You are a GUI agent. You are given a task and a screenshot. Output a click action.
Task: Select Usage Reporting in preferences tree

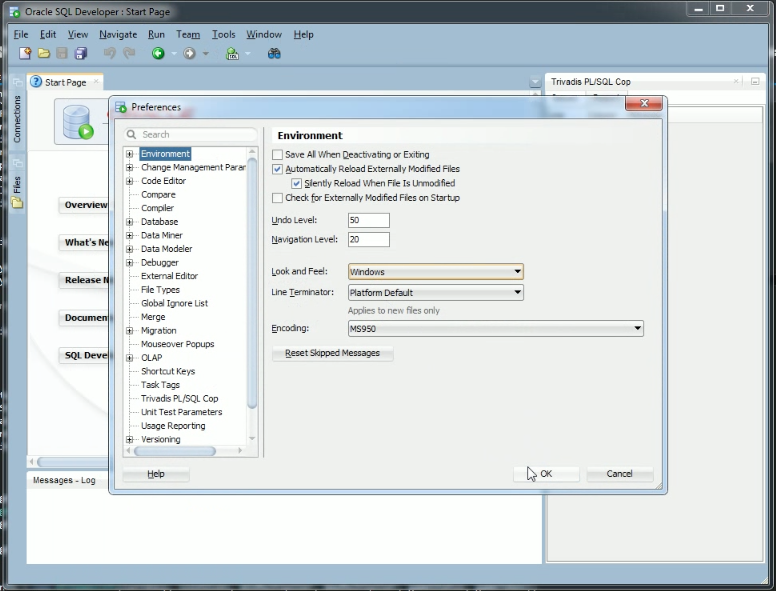[173, 426]
